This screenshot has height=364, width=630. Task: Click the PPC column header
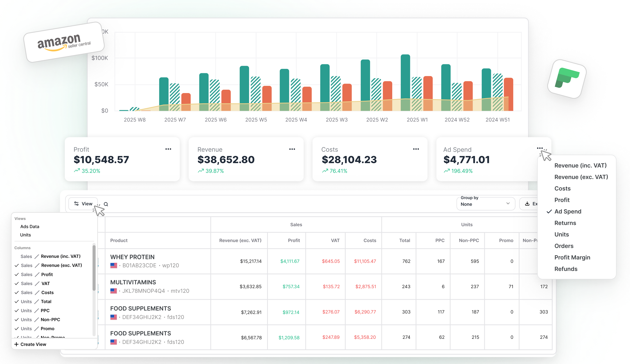(440, 240)
